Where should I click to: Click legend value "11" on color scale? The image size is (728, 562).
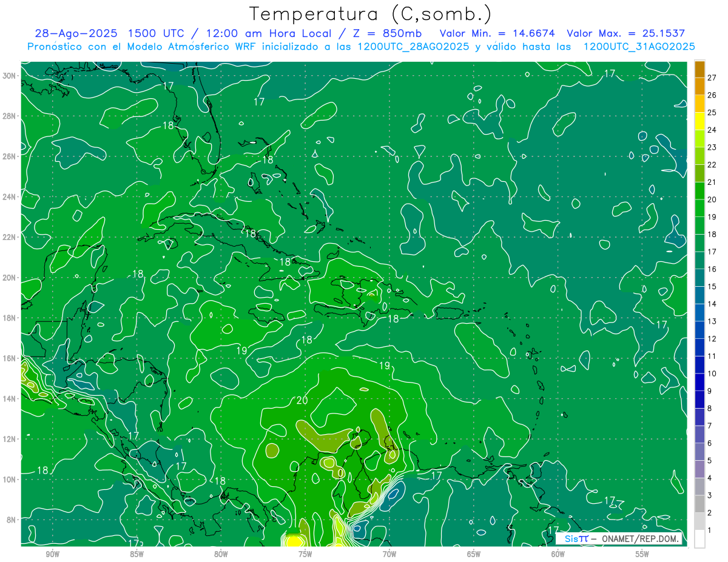(x=712, y=356)
